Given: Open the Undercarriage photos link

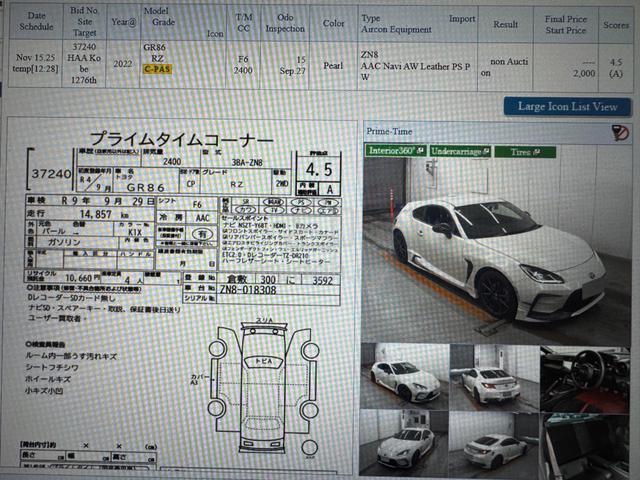Looking at the screenshot, I should [x=460, y=151].
